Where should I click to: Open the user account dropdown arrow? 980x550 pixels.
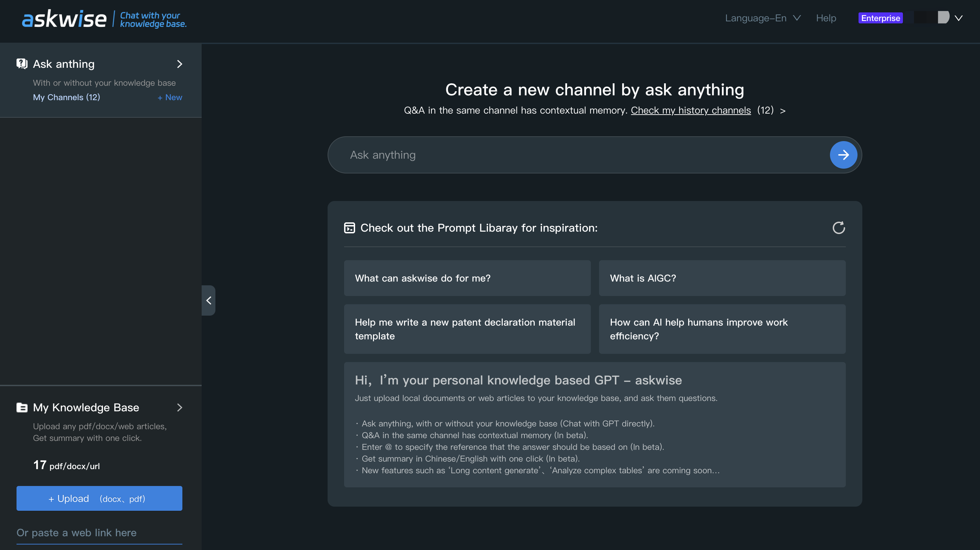[x=958, y=18]
